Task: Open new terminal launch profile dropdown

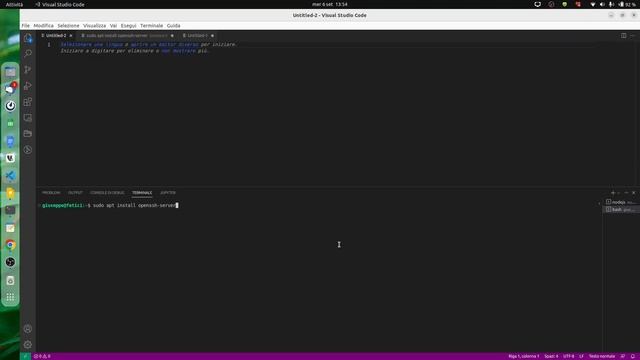Action: pos(619,193)
